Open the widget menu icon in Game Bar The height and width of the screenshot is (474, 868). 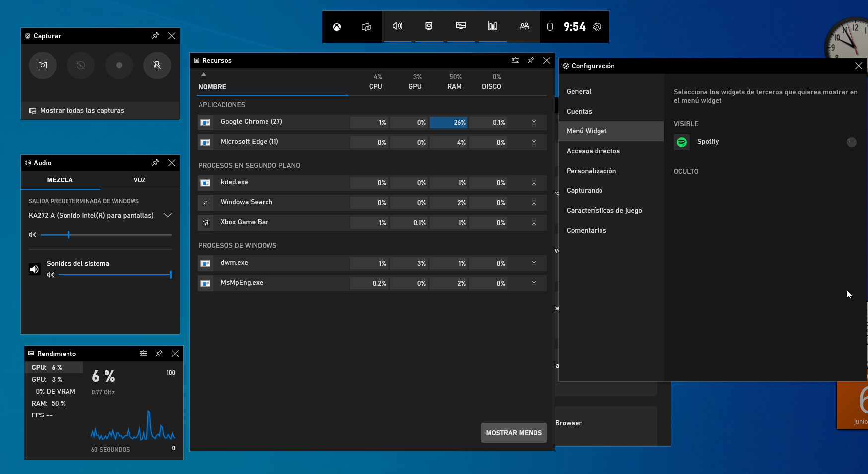tap(366, 27)
